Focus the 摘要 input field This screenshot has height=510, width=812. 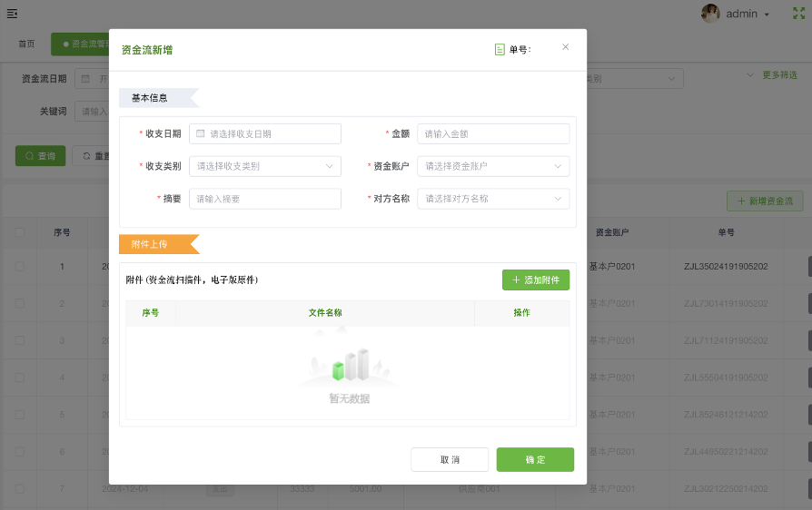click(265, 199)
